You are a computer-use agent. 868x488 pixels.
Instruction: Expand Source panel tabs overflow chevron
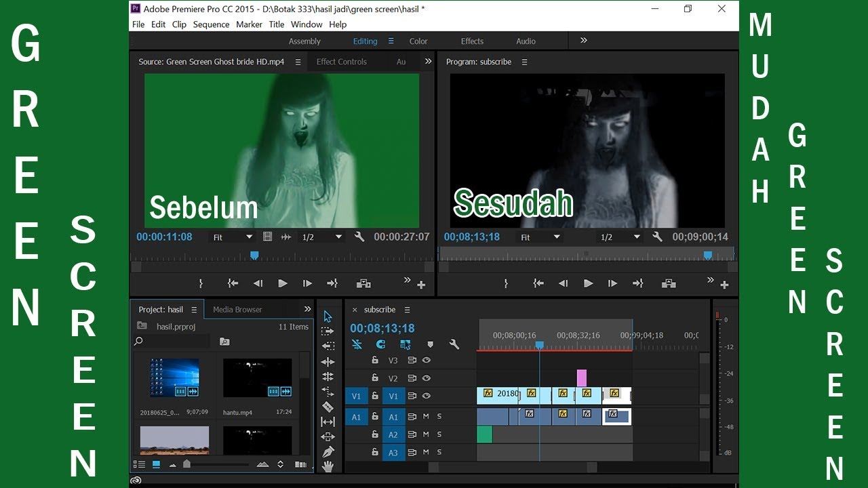pos(428,61)
